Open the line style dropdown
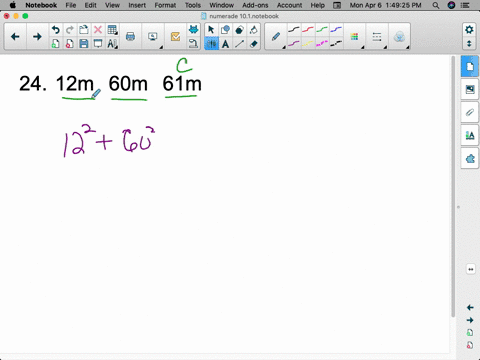Image resolution: width=480 pixels, height=360 pixels. click(377, 37)
